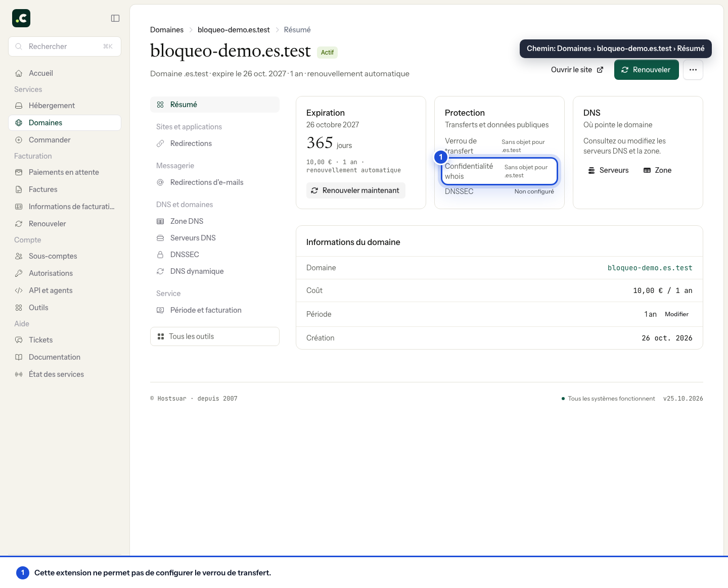The image size is (728, 588).
Task: Click the Autorisations key icon
Action: [19, 273]
